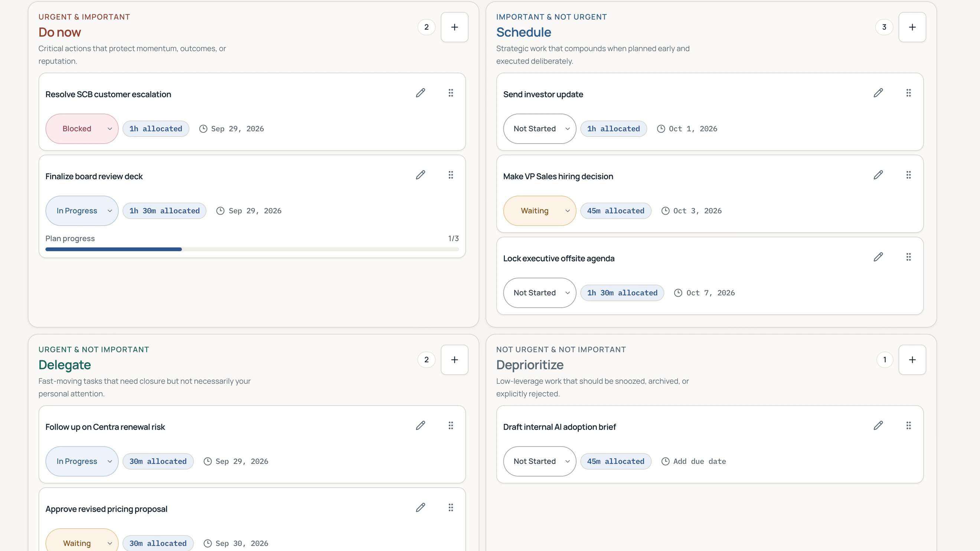Click drag handle on Lock executive offsite agenda
The width and height of the screenshot is (980, 551).
click(908, 257)
